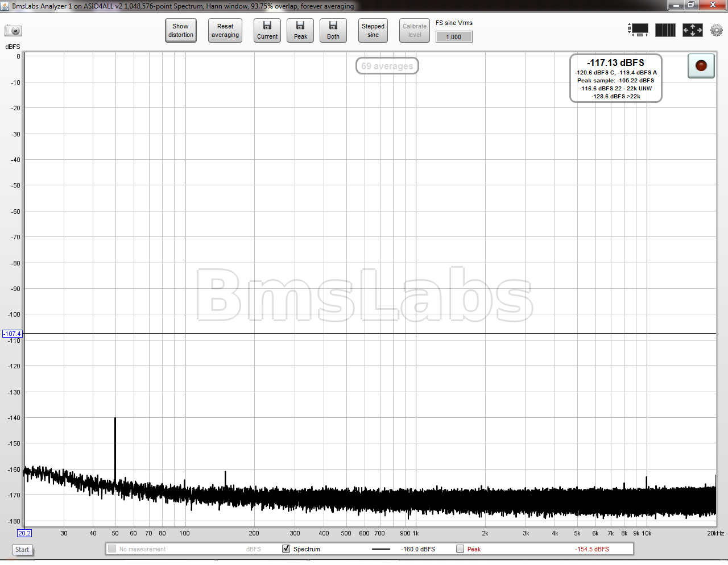Click the Java icon in the title bar

click(x=6, y=6)
